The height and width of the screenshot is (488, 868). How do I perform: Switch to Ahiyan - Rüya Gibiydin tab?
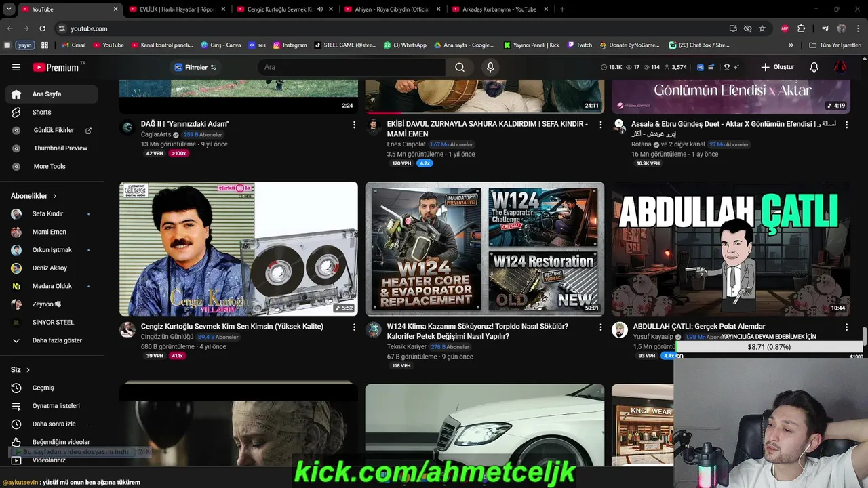click(x=392, y=9)
